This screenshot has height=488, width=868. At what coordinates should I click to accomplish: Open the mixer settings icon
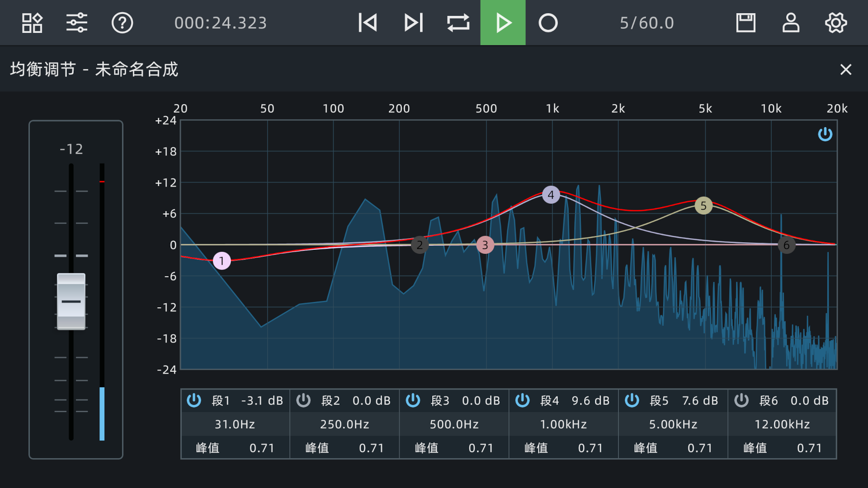[76, 23]
